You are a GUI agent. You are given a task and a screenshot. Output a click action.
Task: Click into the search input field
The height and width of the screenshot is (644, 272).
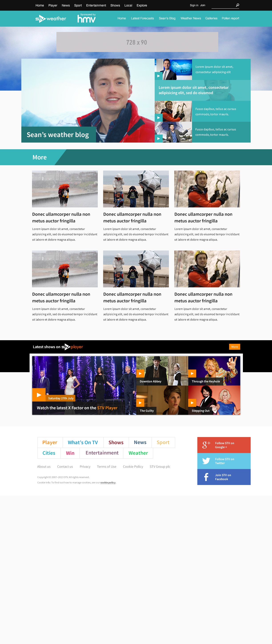point(223,5)
